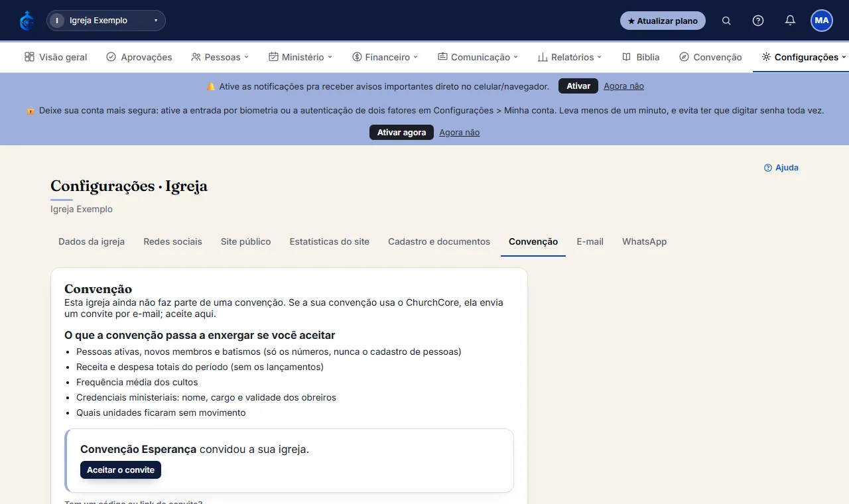Expand the Ministério menu chevron
Screen dimensions: 849x504
[x=330, y=57]
